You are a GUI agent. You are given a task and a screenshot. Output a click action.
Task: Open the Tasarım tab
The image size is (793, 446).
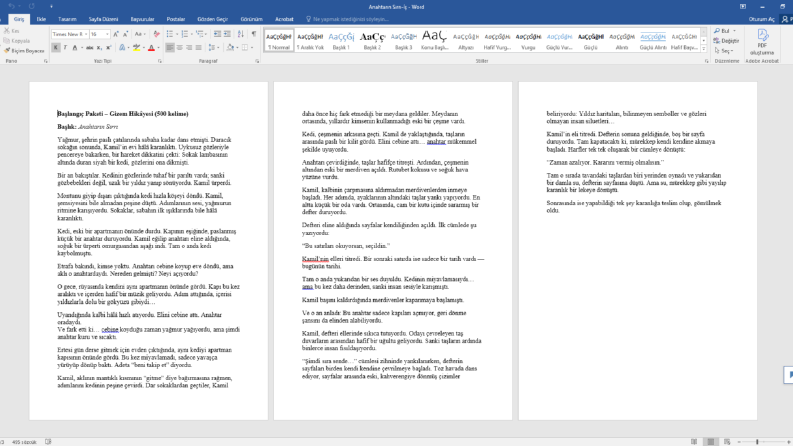tap(67, 19)
